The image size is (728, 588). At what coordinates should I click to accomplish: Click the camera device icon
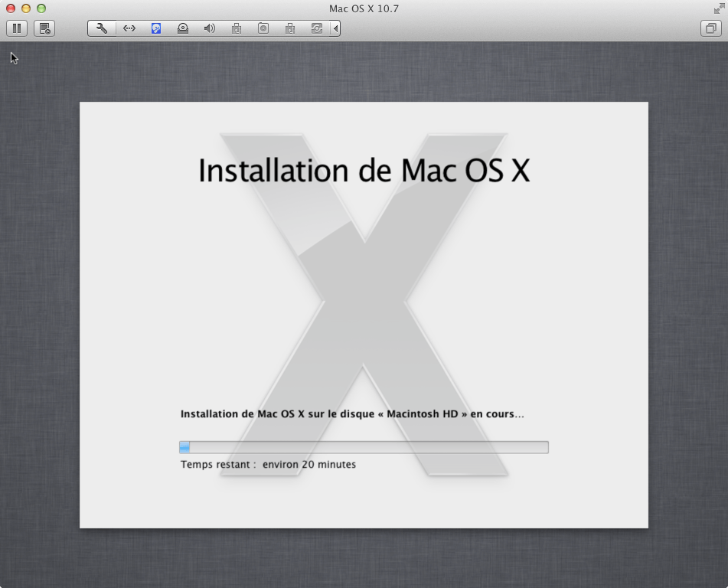(263, 28)
